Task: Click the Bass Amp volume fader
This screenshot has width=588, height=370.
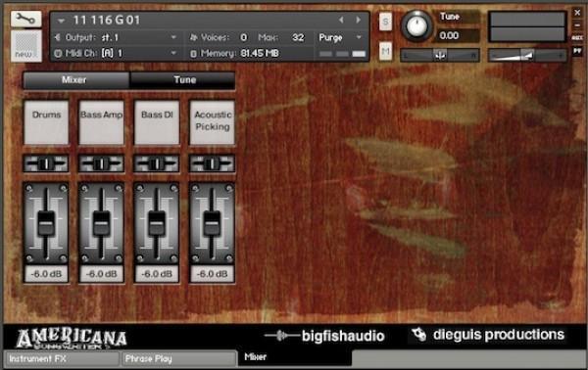Action: [101, 223]
